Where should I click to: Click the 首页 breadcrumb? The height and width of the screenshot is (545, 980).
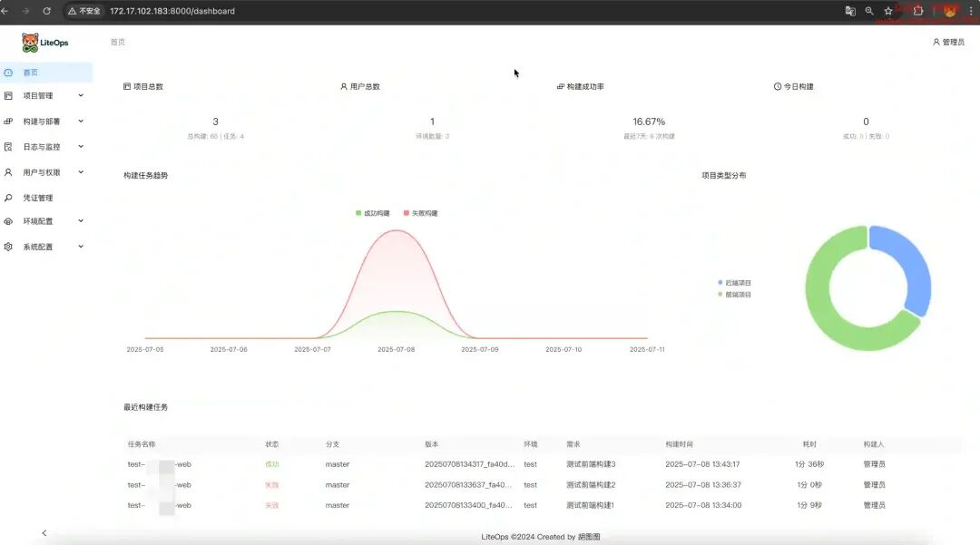coord(117,42)
